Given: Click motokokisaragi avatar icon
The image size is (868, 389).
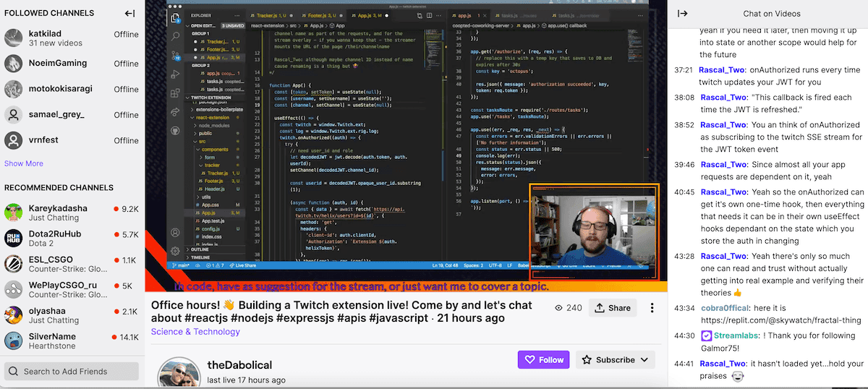Looking at the screenshot, I should click(x=14, y=89).
